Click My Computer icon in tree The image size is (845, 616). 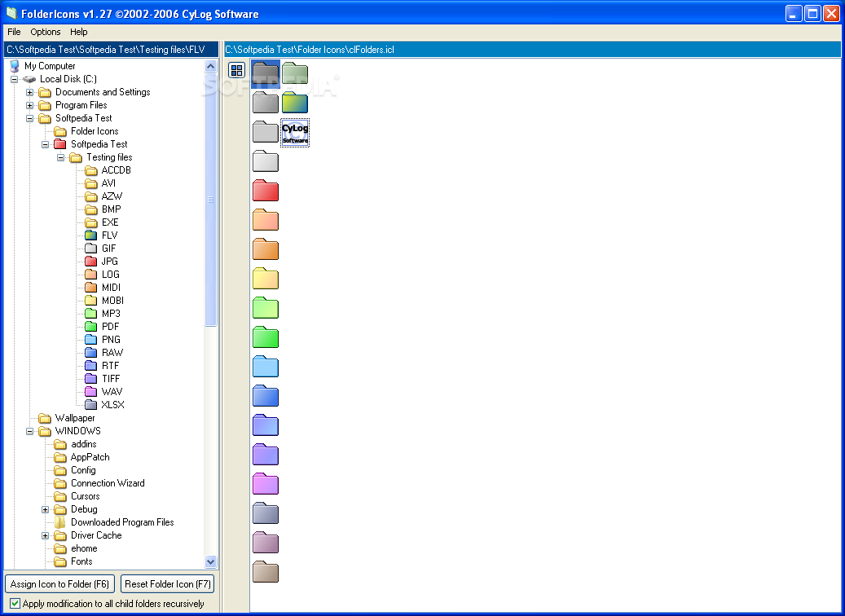click(15, 66)
